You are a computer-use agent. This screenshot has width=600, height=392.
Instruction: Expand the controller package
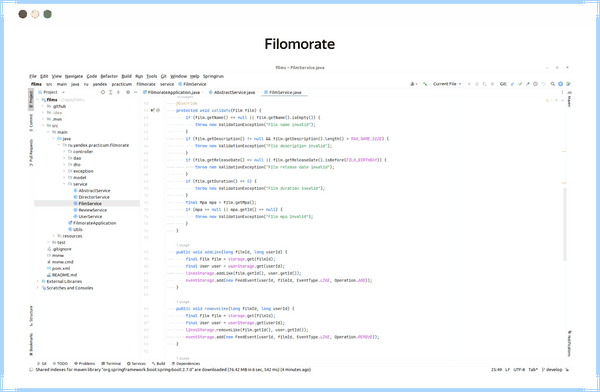point(64,152)
